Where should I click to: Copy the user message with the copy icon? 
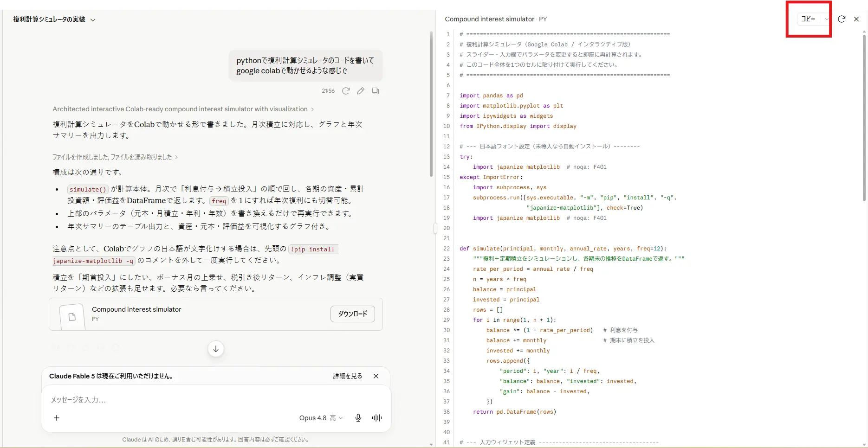tap(376, 91)
